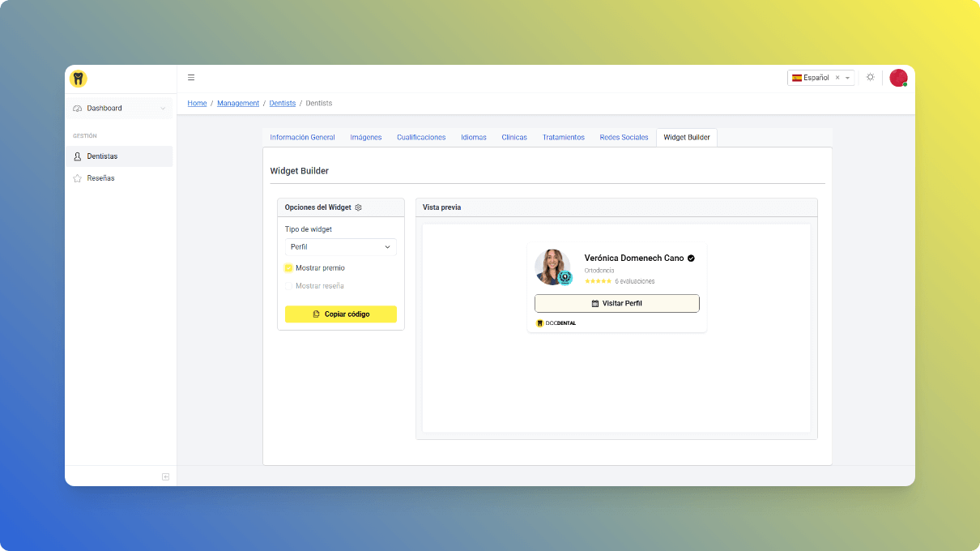
Task: Expand the Dashboard sidebar menu
Action: pos(120,109)
